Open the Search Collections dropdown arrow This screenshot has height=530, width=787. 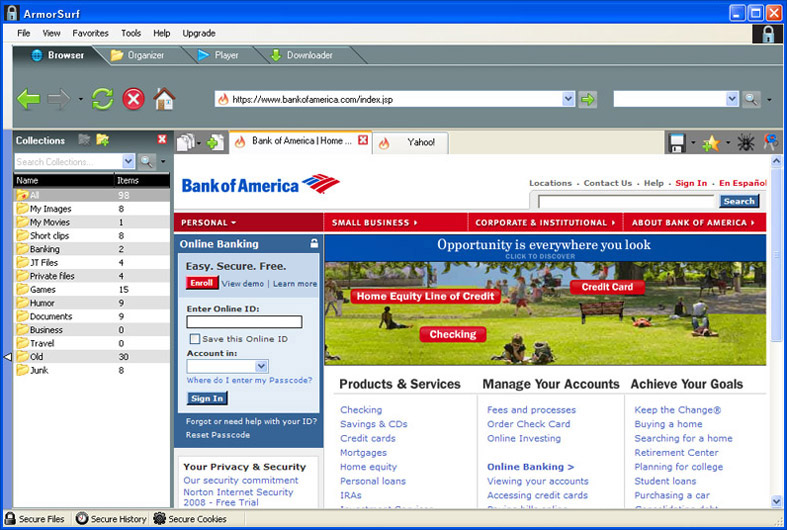tap(128, 162)
